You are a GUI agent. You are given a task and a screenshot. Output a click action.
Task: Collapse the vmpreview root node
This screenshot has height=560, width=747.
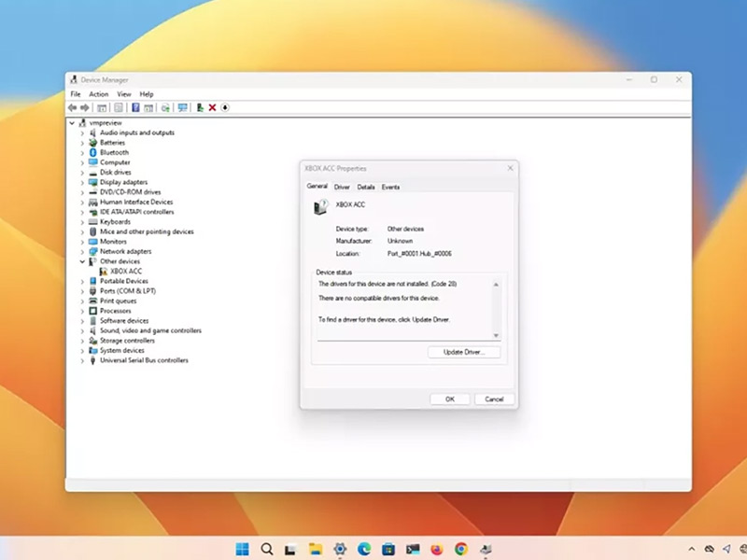click(x=72, y=123)
